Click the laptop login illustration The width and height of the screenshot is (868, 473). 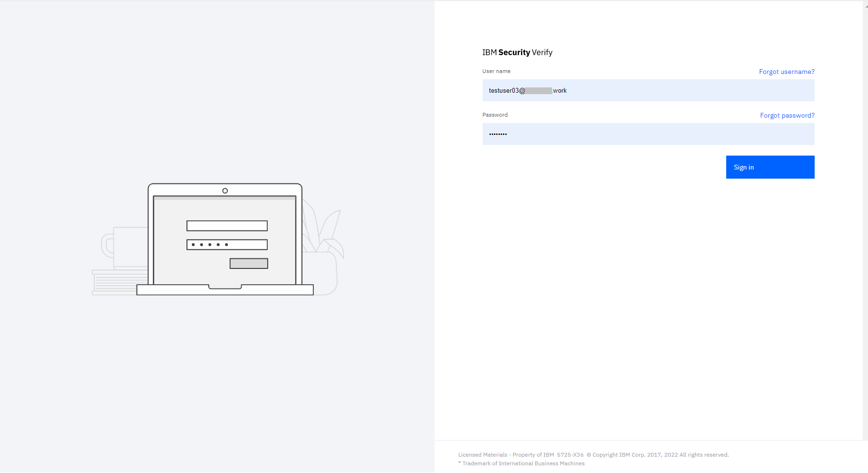[218, 239]
